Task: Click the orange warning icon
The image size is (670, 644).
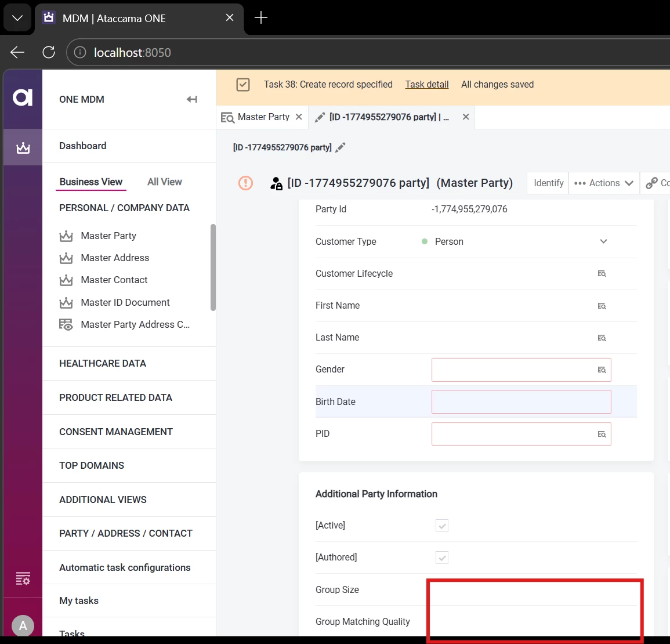Action: coord(246,183)
